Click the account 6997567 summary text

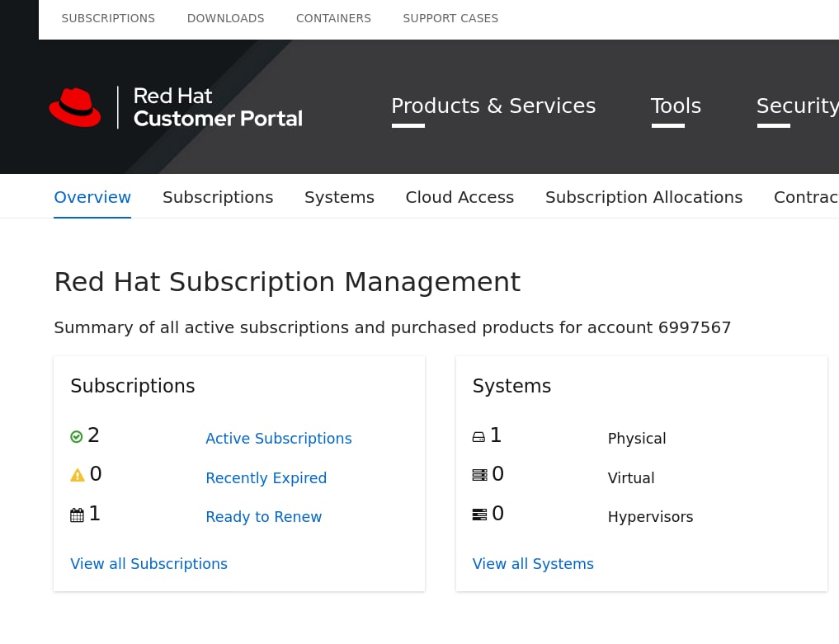pos(392,327)
